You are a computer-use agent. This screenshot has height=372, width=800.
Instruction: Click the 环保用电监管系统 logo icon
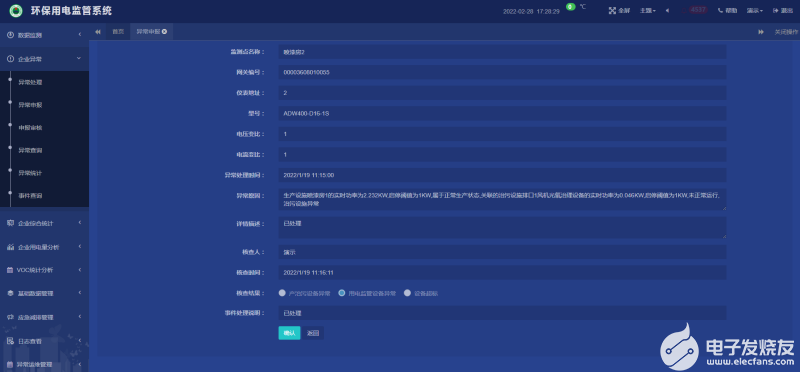pos(16,10)
